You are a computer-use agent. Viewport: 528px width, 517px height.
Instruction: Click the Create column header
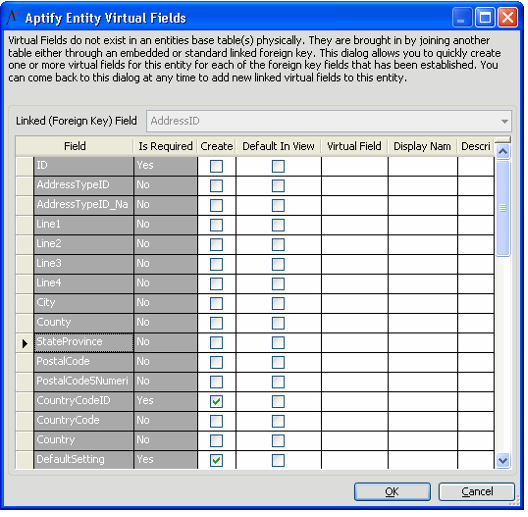click(x=217, y=146)
